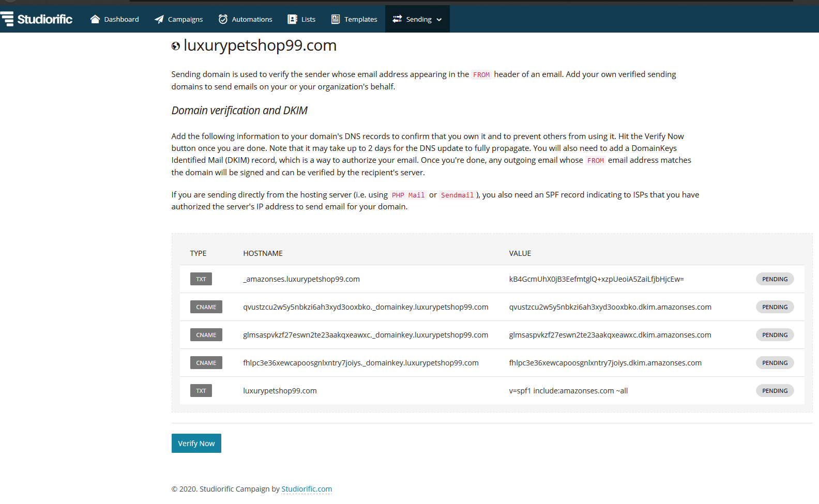819x504 pixels.
Task: Click the HOSTNAME column header
Action: tap(263, 253)
